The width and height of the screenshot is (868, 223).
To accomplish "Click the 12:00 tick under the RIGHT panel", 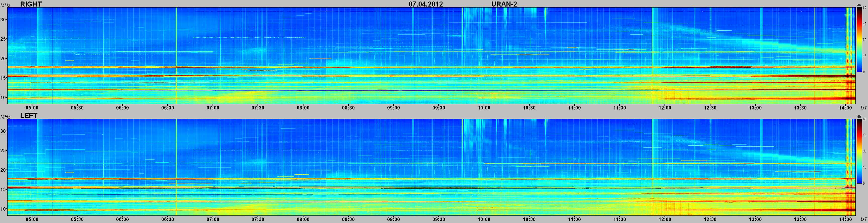I will point(665,108).
